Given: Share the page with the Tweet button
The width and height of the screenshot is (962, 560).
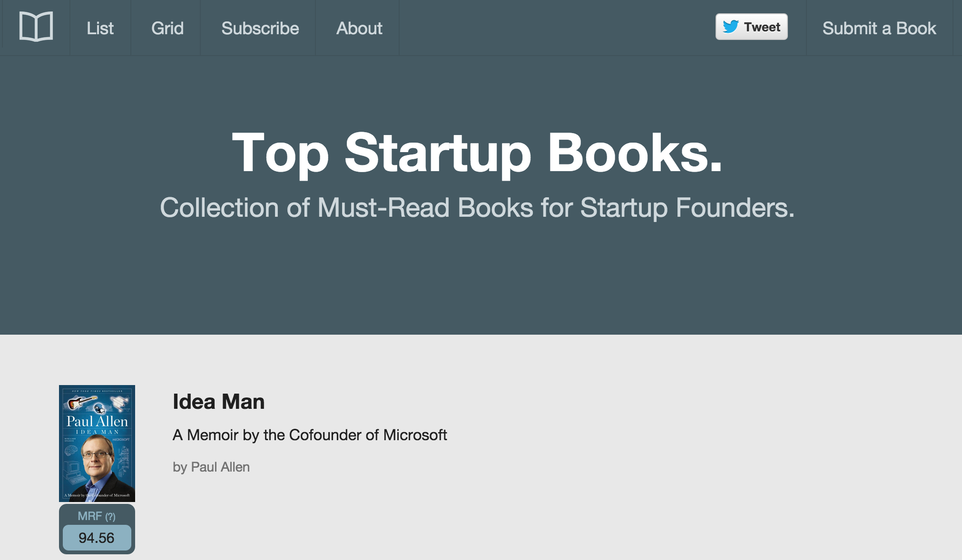Looking at the screenshot, I should click(x=752, y=27).
